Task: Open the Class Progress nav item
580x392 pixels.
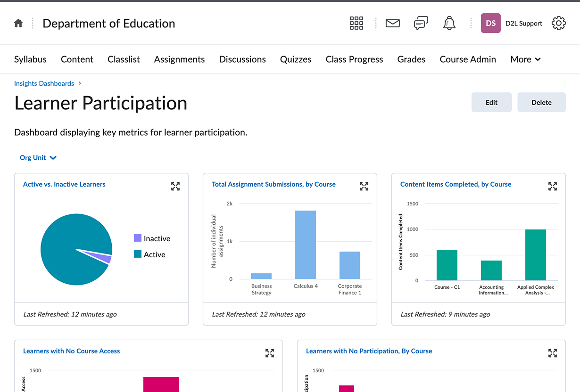Action: click(354, 59)
